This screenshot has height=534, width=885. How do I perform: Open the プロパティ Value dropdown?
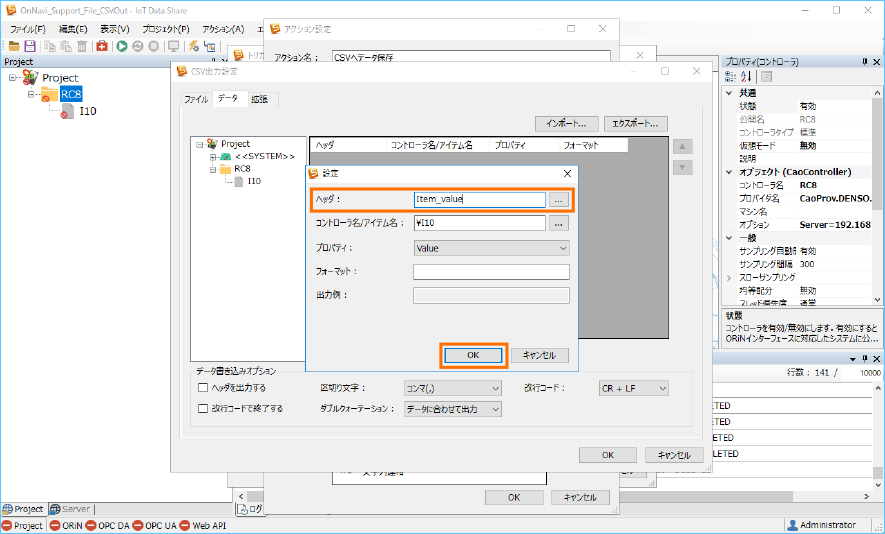491,248
